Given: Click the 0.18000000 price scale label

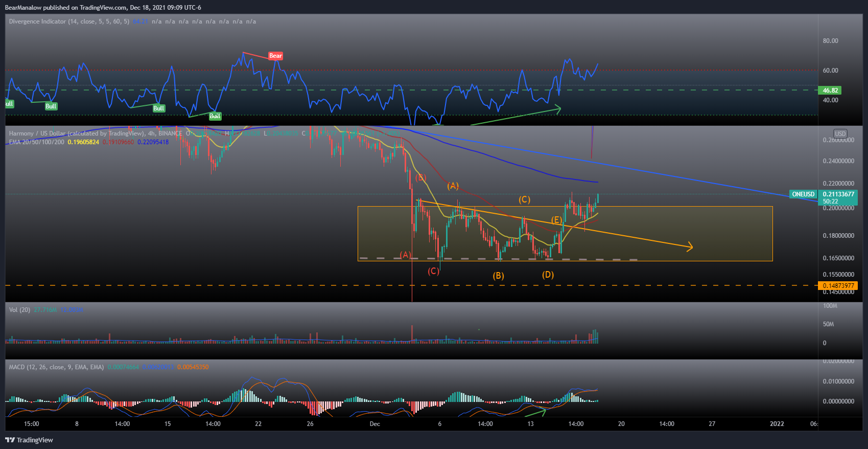Looking at the screenshot, I should (x=838, y=236).
